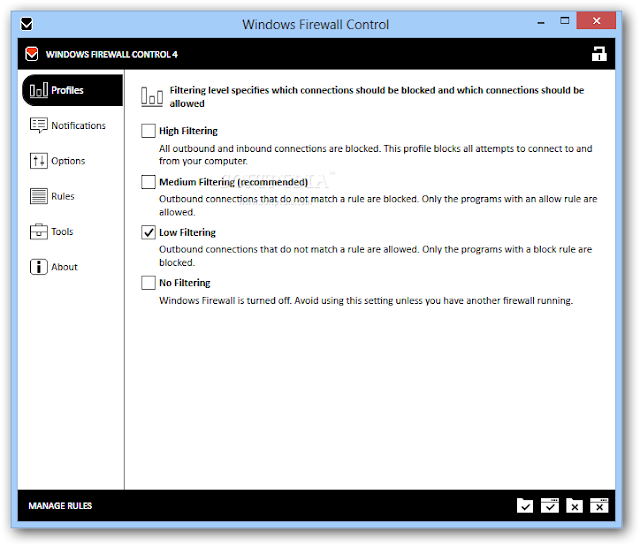Viewport: 640px width, 546px height.
Task: Open the Profiles tab
Action: point(73,90)
